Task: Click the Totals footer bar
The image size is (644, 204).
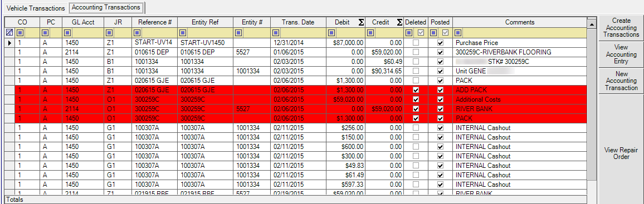Action: click(296, 200)
